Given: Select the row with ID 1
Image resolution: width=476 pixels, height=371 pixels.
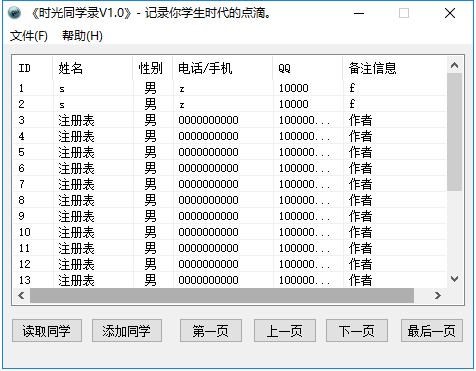Looking at the screenshot, I should (x=229, y=88).
